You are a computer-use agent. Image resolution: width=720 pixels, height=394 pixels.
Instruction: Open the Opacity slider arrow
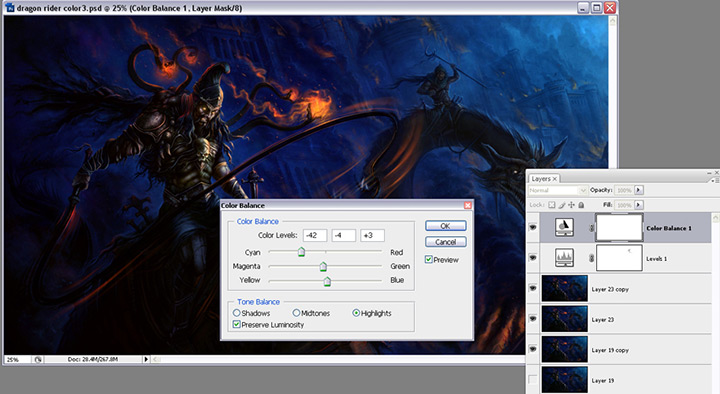coord(639,190)
